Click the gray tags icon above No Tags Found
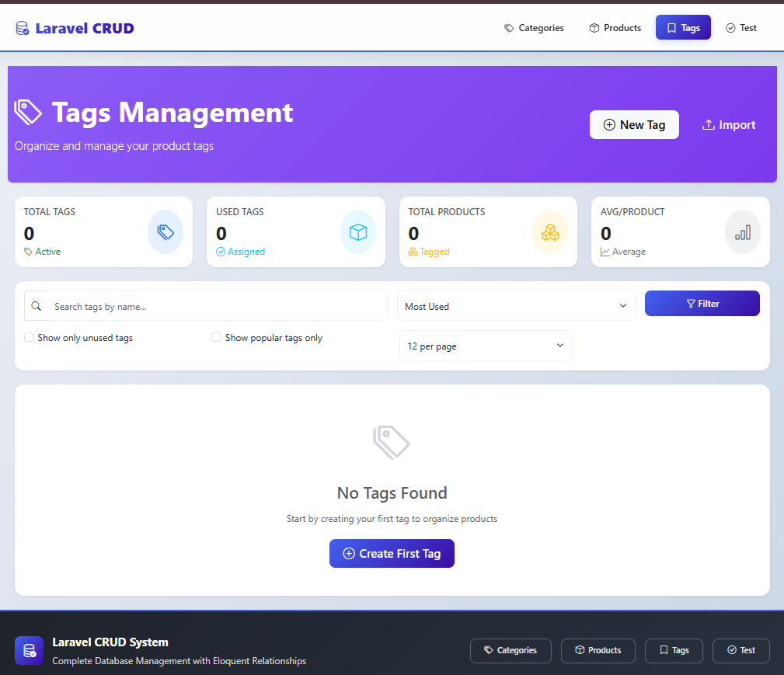This screenshot has height=675, width=784. tap(392, 442)
